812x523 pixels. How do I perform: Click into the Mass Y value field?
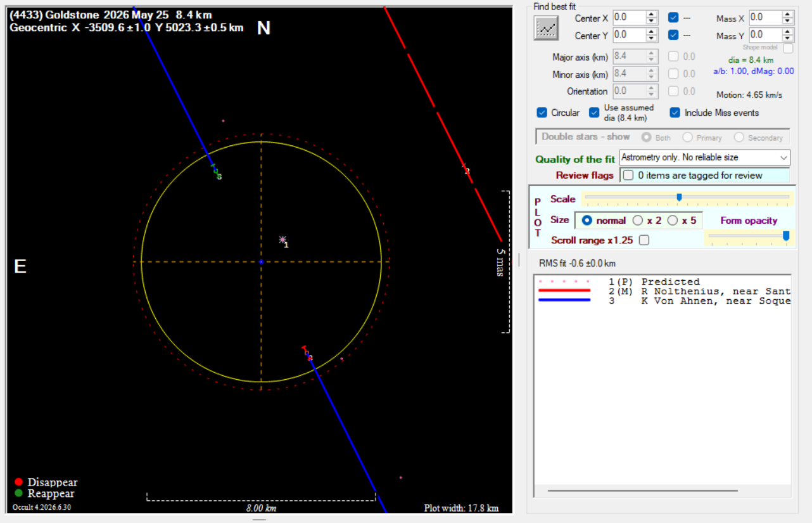click(x=765, y=35)
